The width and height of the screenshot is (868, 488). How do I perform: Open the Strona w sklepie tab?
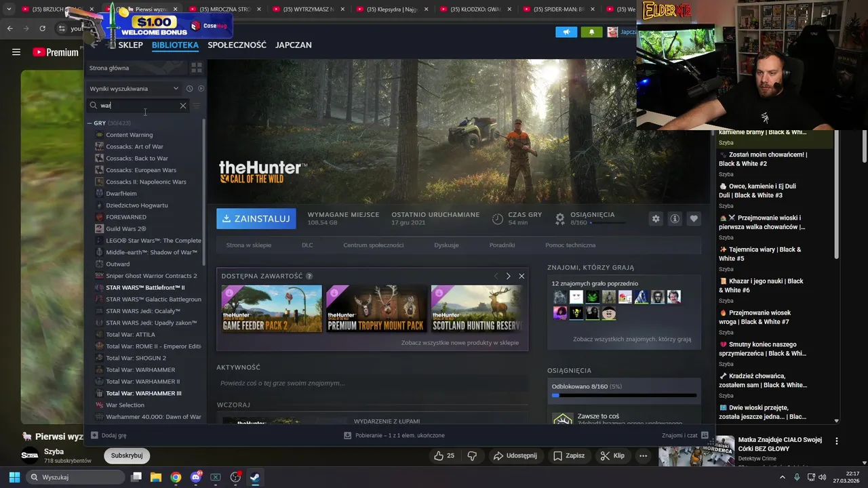[248, 245]
